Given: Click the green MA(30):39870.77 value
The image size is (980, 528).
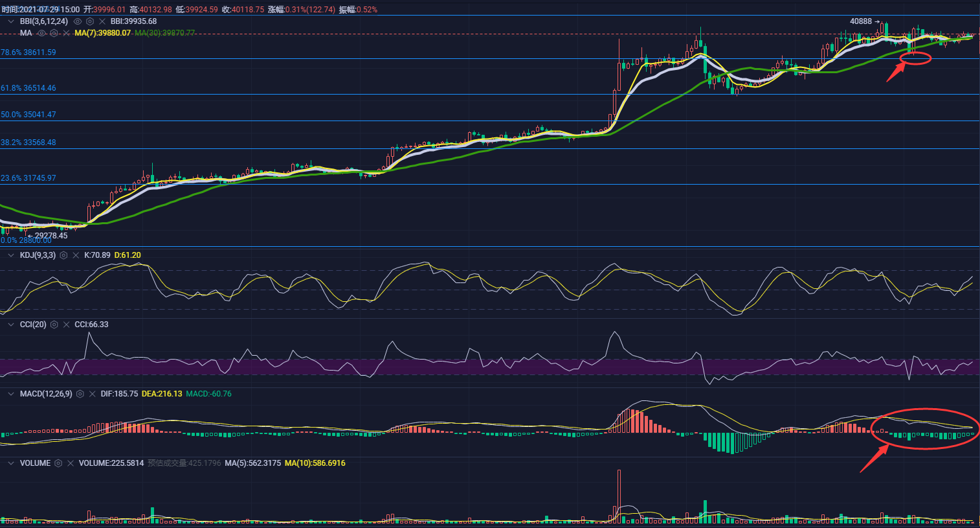Looking at the screenshot, I should 164,32.
